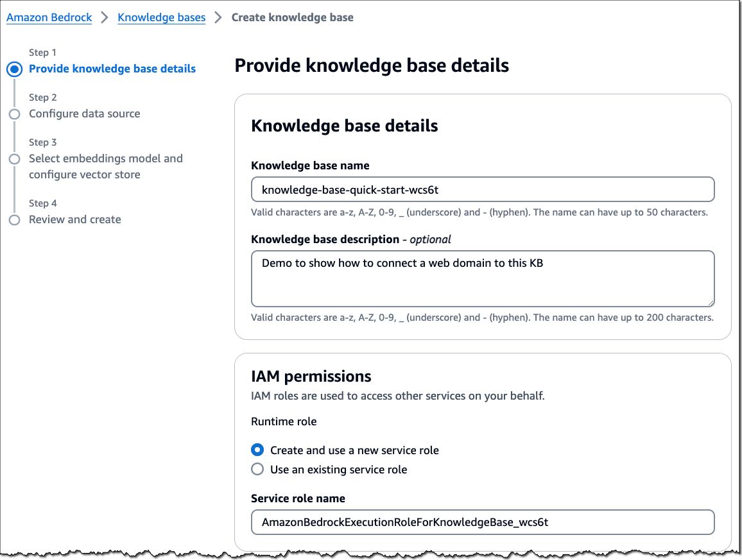The height and width of the screenshot is (560, 742).
Task: Select Use an existing service role
Action: tap(257, 469)
